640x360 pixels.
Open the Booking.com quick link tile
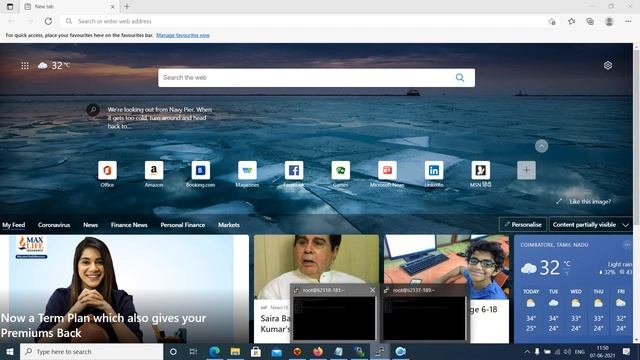(200, 171)
